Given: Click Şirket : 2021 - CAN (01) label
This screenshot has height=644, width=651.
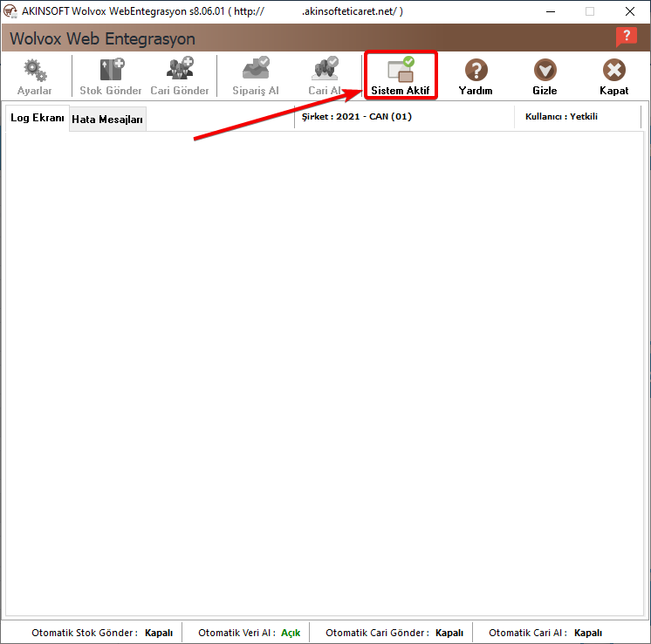Looking at the screenshot, I should 357,117.
